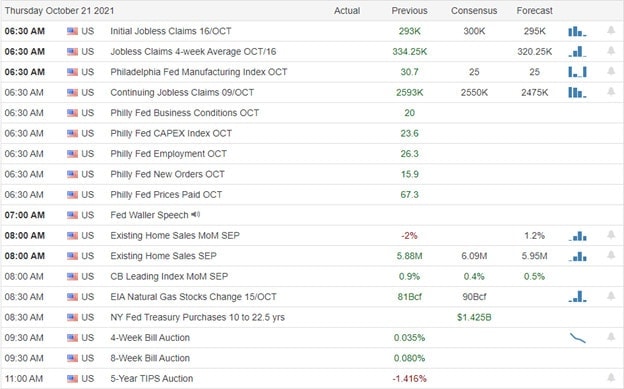624x389 pixels.
Task: Click the Thursday October 21 2021 date header
Action: click(x=59, y=11)
